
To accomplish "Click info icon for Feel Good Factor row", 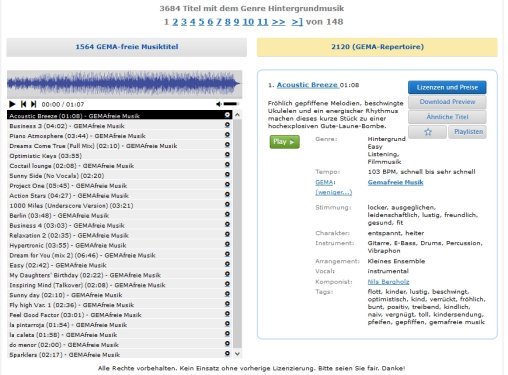I will point(227,314).
